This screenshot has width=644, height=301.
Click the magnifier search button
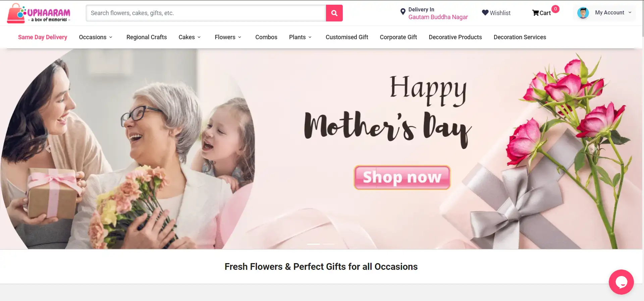coord(334,13)
